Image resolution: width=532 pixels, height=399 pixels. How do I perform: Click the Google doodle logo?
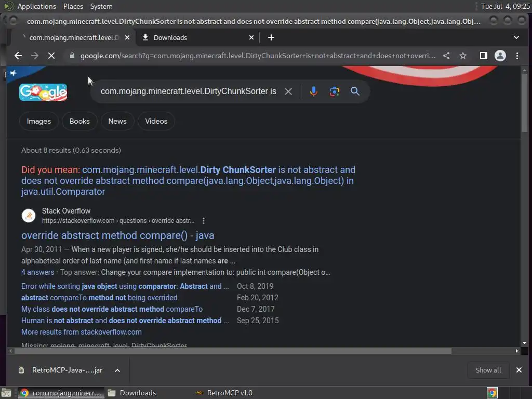[43, 92]
